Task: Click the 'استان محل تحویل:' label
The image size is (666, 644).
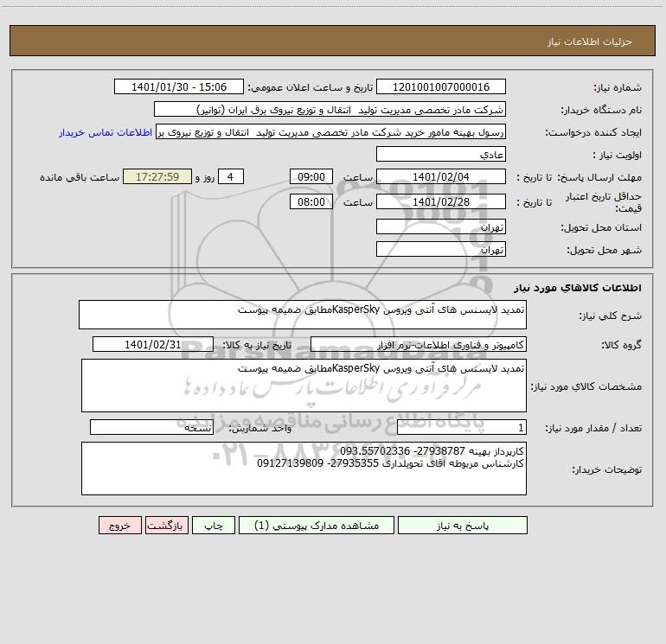Action: [601, 228]
